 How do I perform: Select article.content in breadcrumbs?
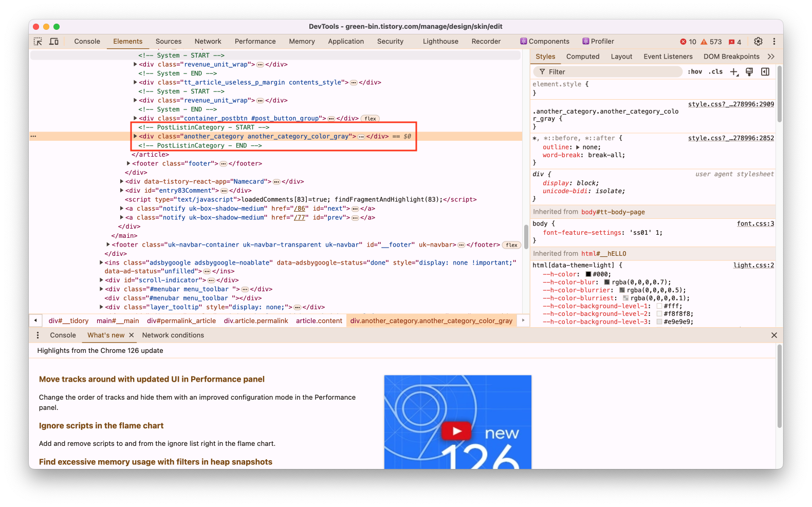tap(319, 321)
